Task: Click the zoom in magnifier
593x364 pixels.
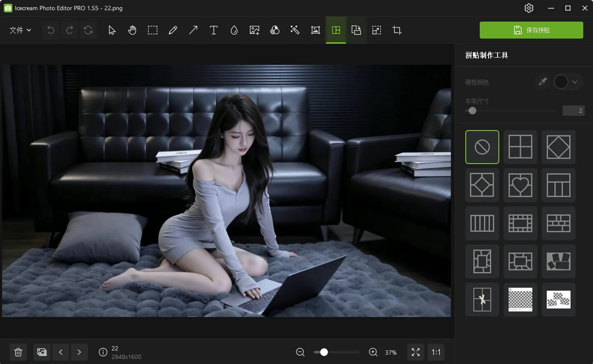Action: [373, 352]
